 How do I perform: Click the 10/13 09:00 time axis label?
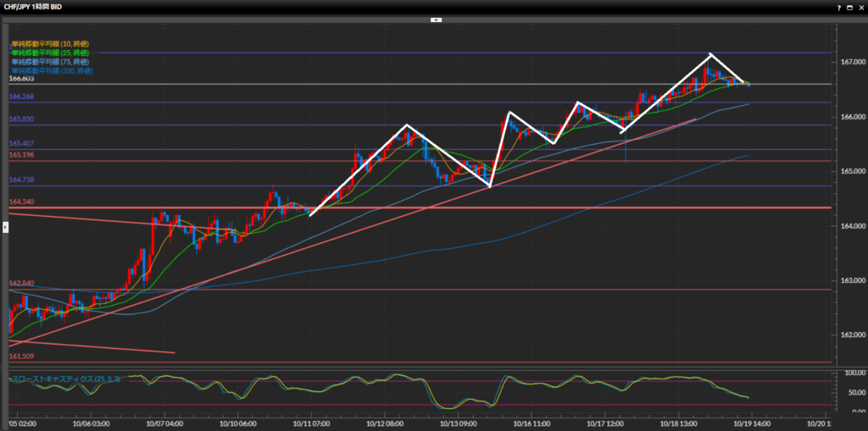[457, 422]
